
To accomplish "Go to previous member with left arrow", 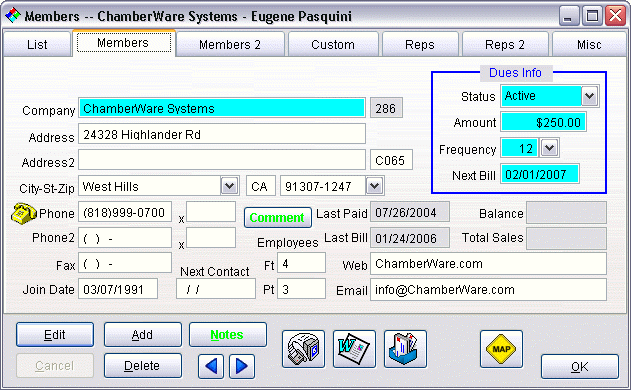I will pos(211,366).
